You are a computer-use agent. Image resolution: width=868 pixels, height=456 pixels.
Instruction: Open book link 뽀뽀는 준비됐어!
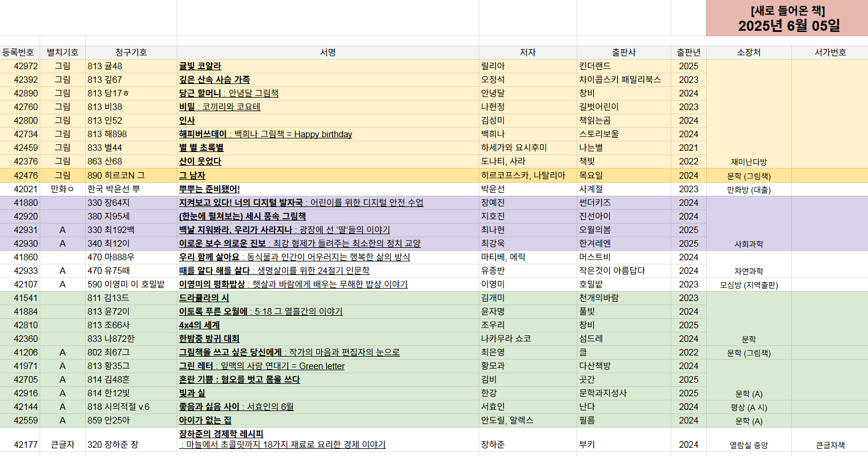209,189
